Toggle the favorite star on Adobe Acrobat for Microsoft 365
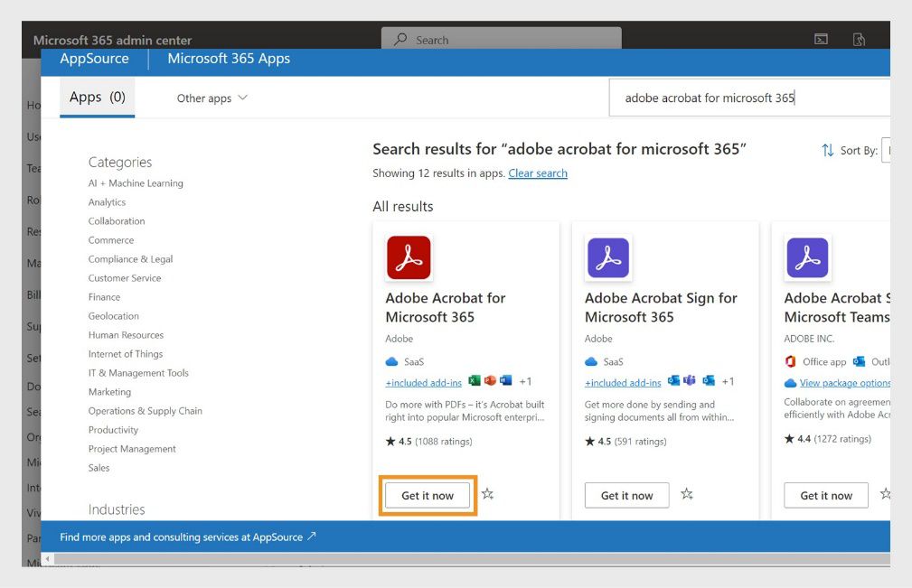The image size is (912, 588). [x=487, y=494]
